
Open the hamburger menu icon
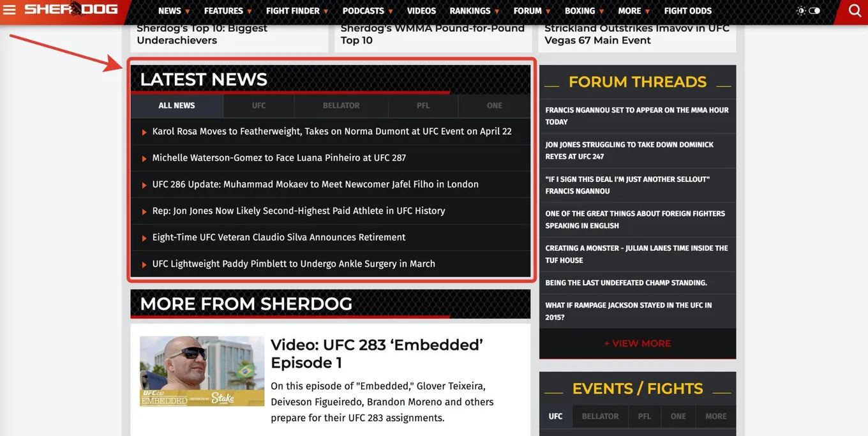(10, 10)
